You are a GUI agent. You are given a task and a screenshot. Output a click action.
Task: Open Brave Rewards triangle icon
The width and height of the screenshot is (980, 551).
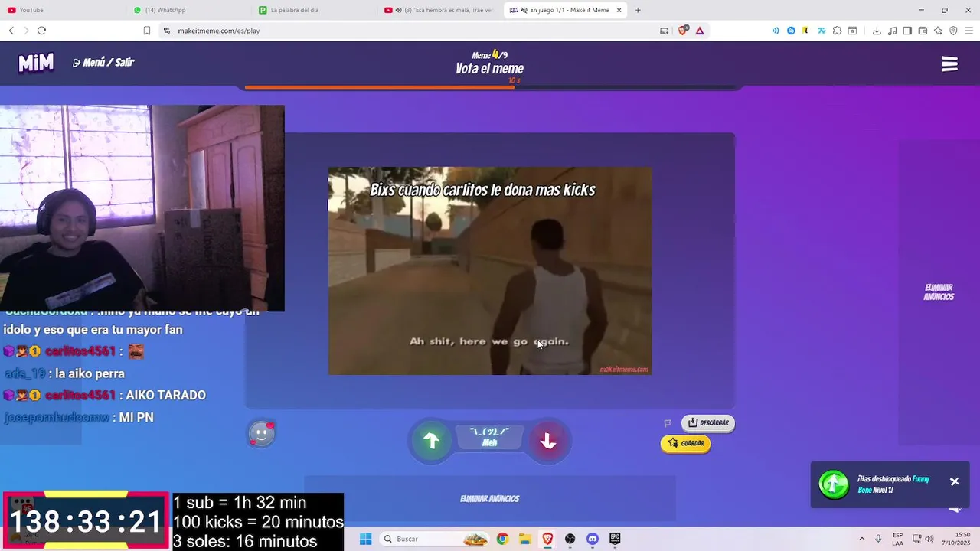[700, 31]
